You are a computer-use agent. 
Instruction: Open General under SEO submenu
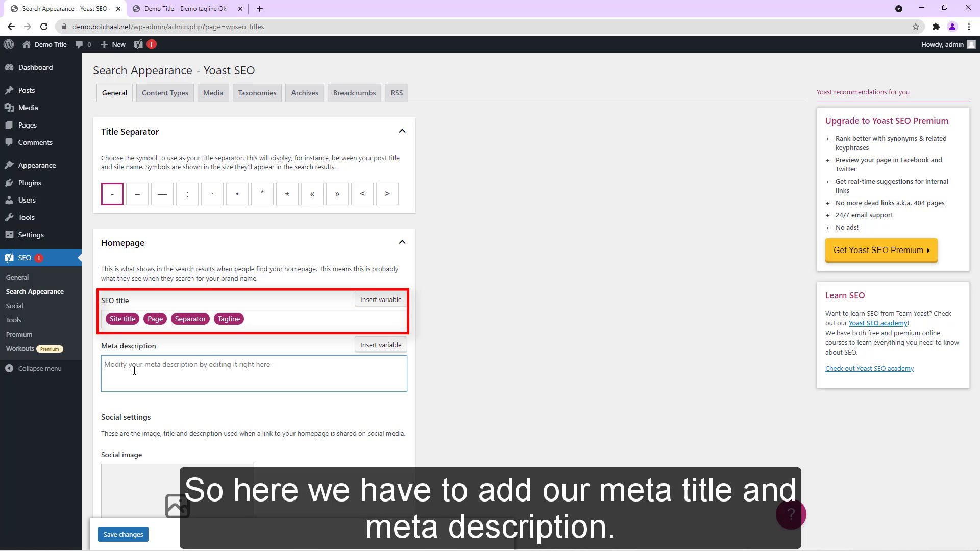[x=17, y=277]
